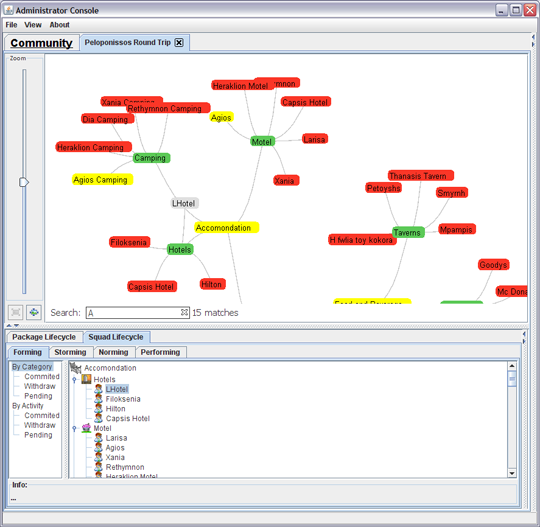Collapse the Motel tree node
The width and height of the screenshot is (540, 527).
tap(74, 428)
